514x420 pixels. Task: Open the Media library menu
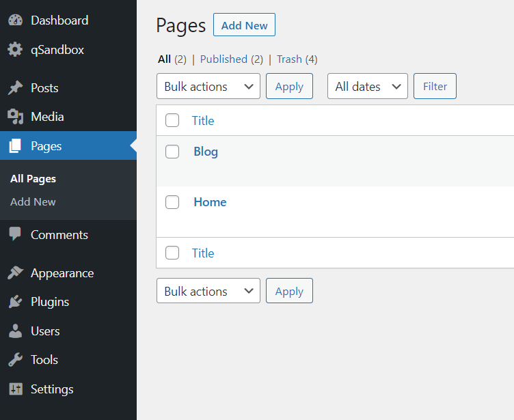tap(68, 117)
